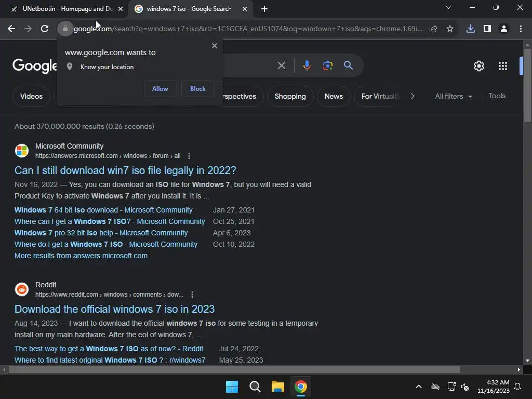Open 'The best way to get a Windows 7 ISO' link

point(109,349)
